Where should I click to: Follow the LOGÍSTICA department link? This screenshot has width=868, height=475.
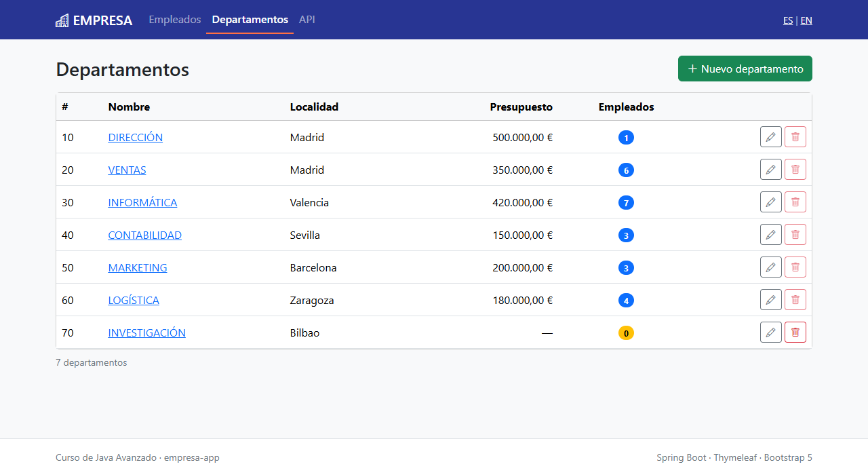[x=134, y=300]
